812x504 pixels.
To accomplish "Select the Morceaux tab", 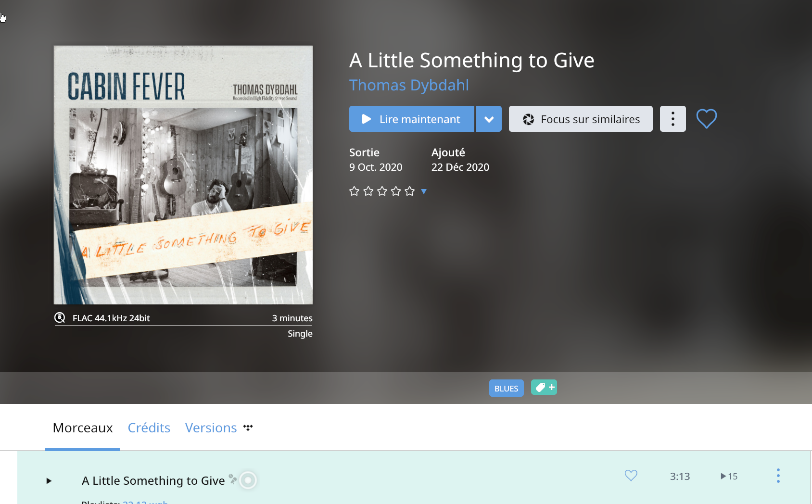I will [x=83, y=428].
